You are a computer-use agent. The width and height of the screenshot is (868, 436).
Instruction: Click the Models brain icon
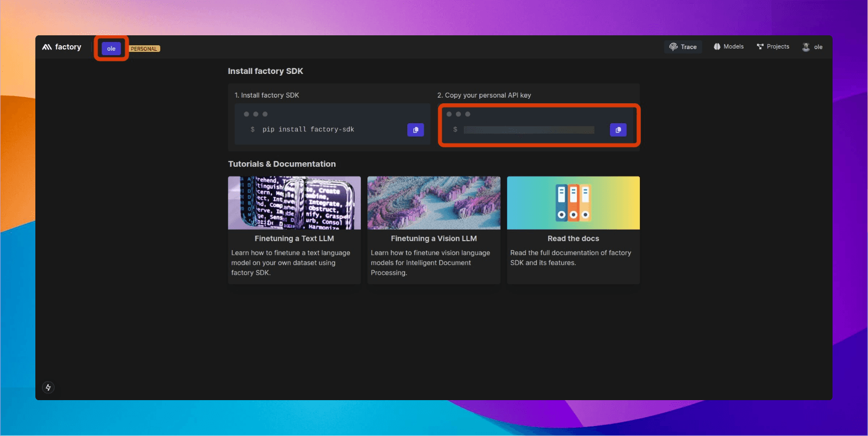[717, 47]
